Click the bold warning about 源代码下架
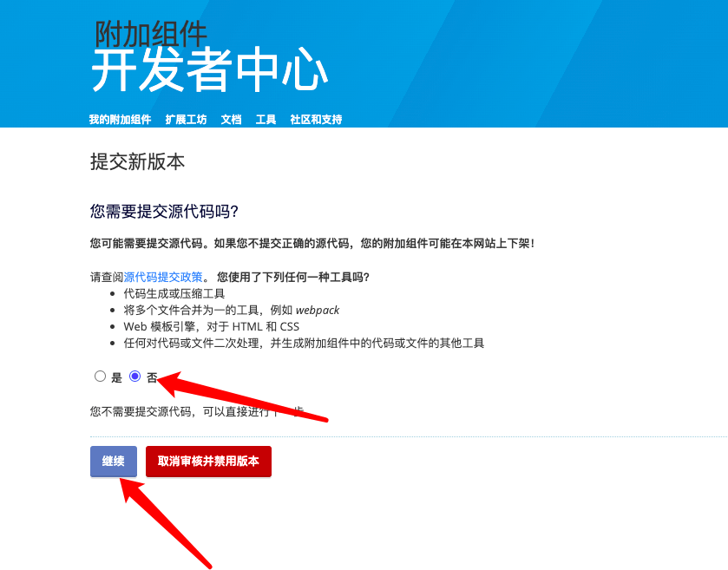Viewport: 728px width, 570px height. 312,243
